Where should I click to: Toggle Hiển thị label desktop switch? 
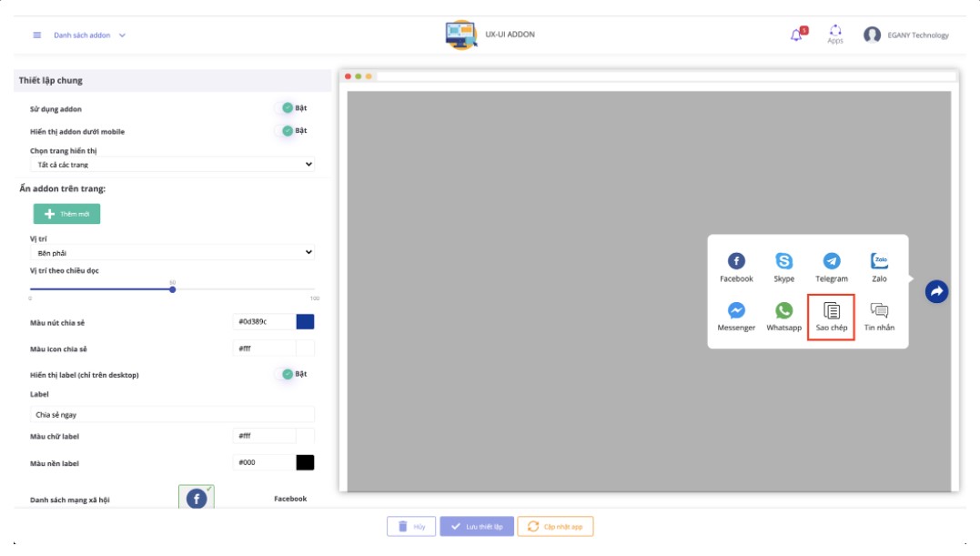pyautogui.click(x=288, y=374)
